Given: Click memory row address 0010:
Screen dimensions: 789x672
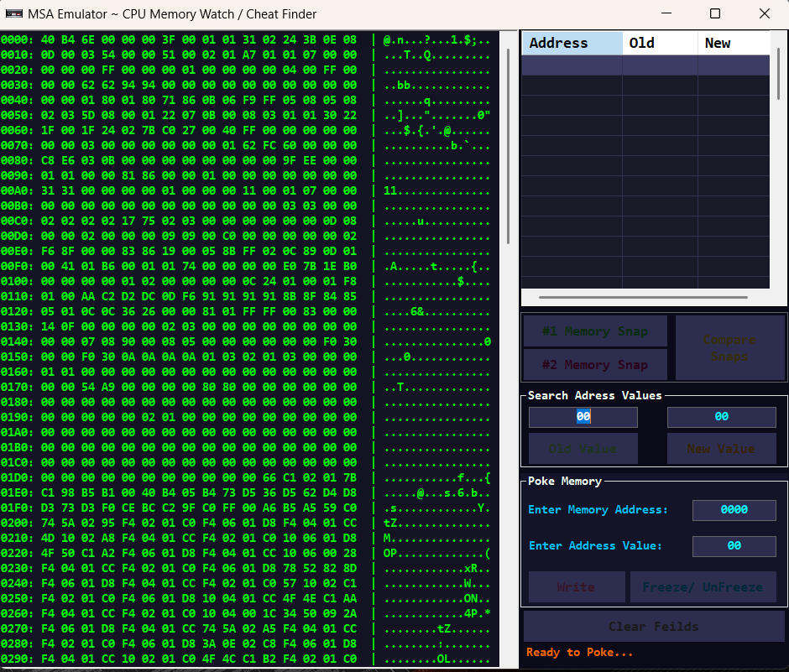Looking at the screenshot, I should pyautogui.click(x=17, y=55).
